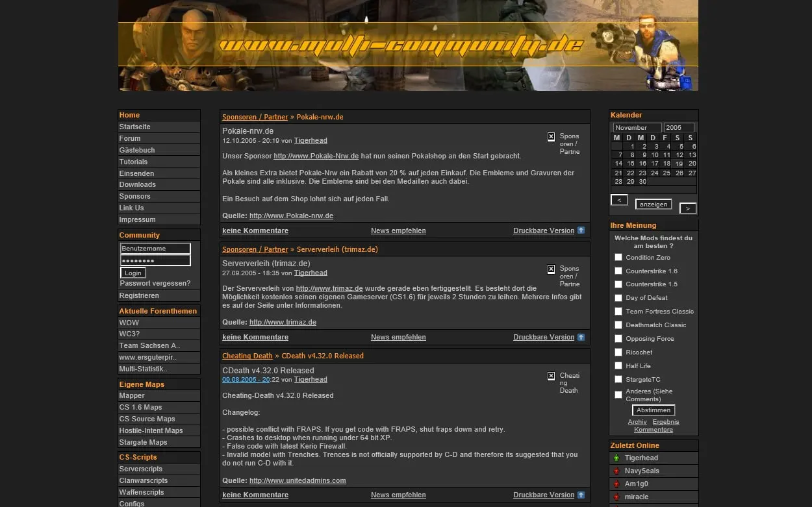The width and height of the screenshot is (812, 507).
Task: Click the red status icon beside miracle
Action: tap(616, 497)
